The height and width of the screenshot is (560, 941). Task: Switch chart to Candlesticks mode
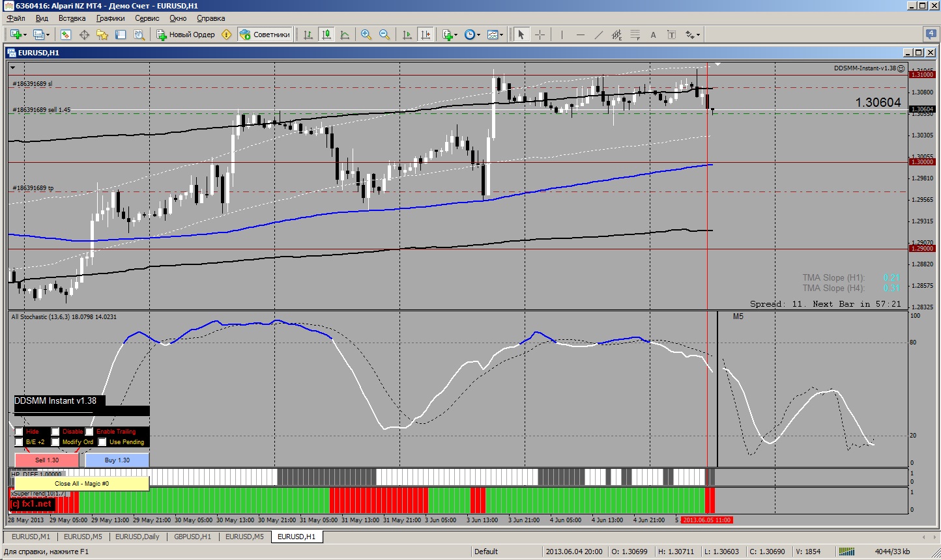(326, 35)
